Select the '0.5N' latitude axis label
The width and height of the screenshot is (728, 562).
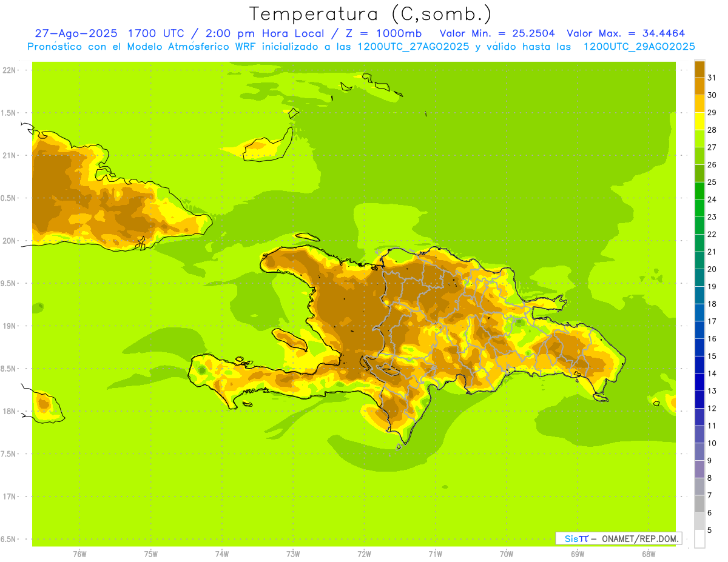[x=9, y=198]
